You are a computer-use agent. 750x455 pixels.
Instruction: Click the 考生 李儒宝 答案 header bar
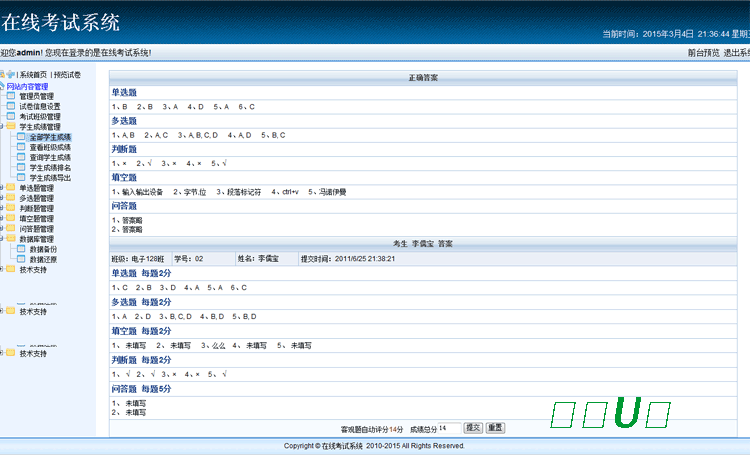click(x=423, y=244)
